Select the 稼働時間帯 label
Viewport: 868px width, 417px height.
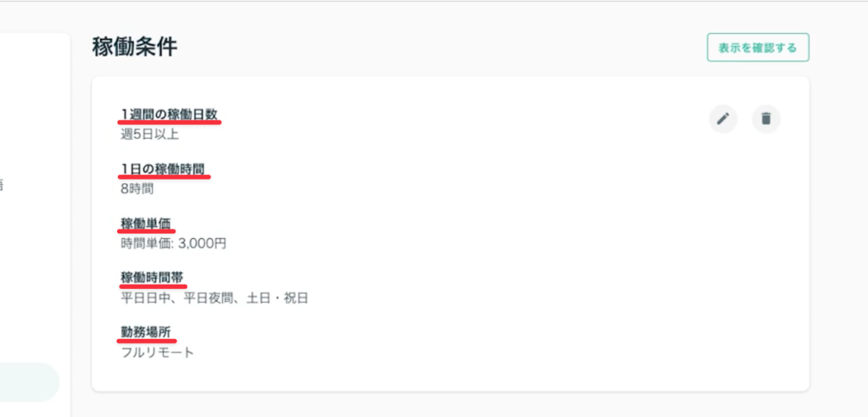coord(153,277)
